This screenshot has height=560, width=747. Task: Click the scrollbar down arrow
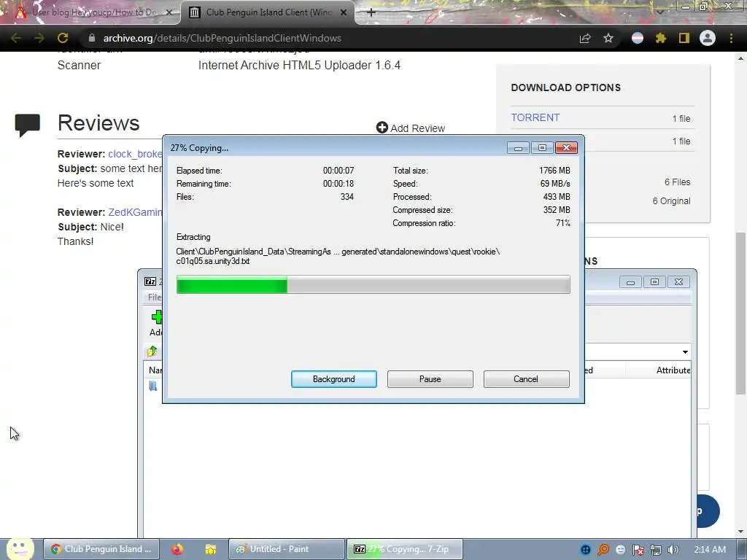click(740, 532)
